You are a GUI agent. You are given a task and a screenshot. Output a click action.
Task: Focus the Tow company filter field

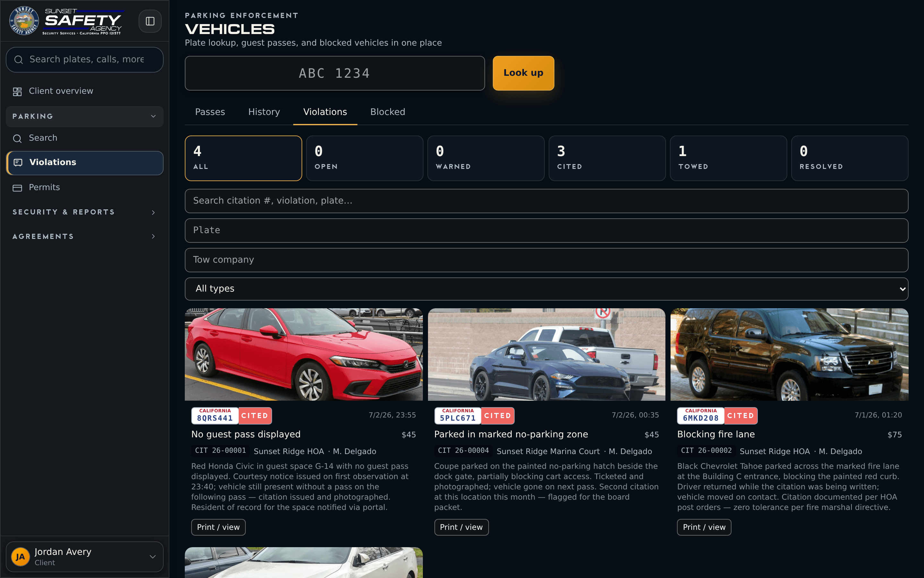(546, 260)
